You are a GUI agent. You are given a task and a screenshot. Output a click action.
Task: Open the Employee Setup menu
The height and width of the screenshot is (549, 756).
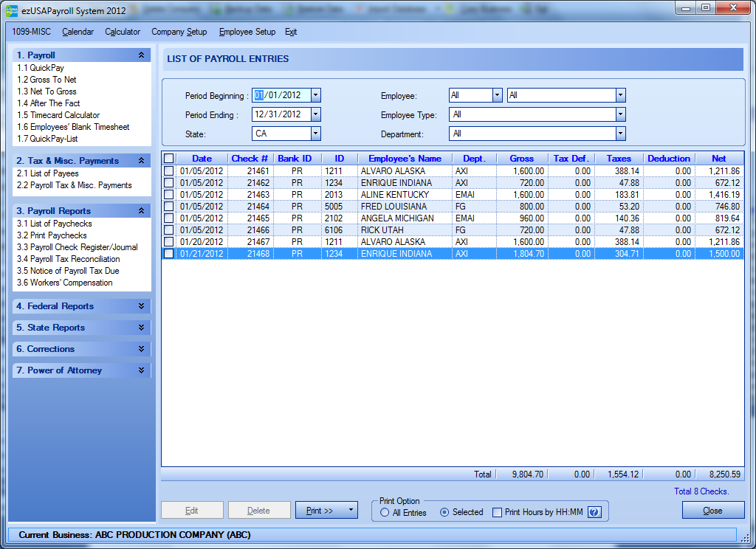(247, 32)
